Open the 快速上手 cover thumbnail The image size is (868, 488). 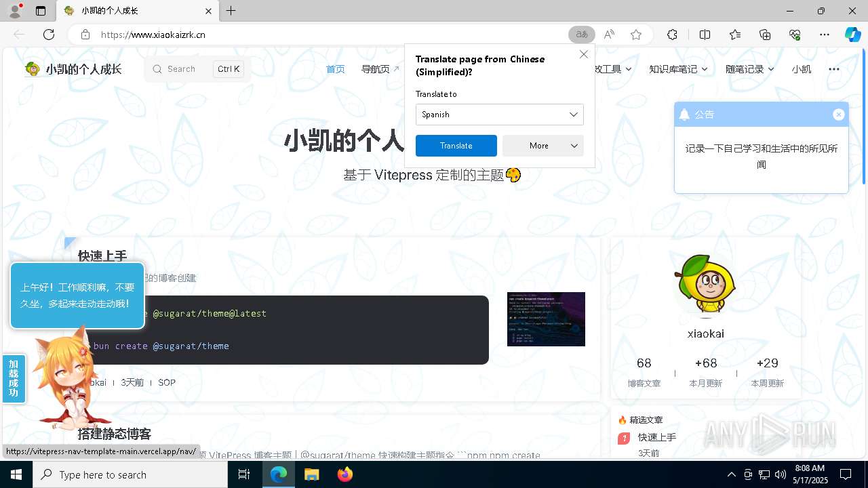546,319
